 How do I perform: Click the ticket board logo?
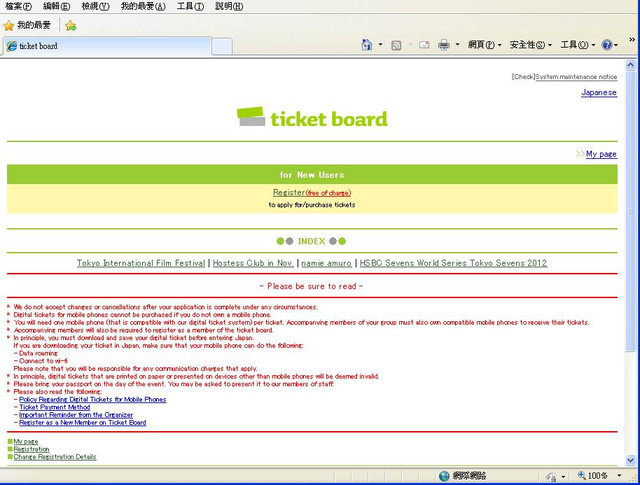[x=312, y=118]
